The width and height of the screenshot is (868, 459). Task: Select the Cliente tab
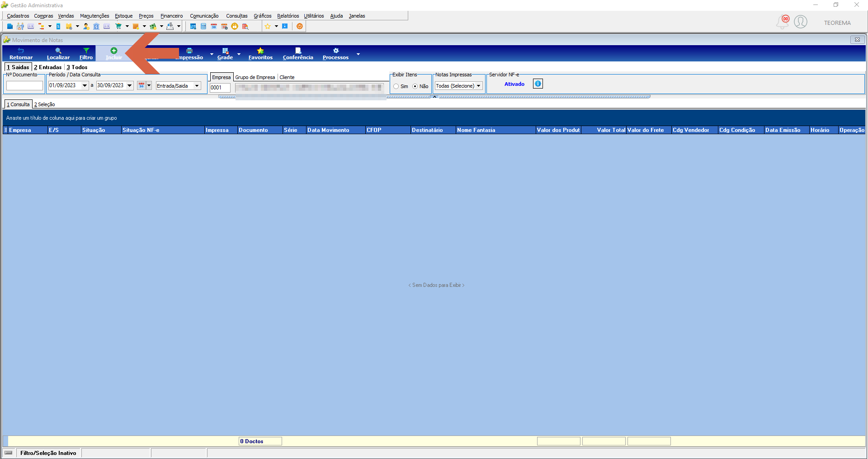[x=287, y=77]
